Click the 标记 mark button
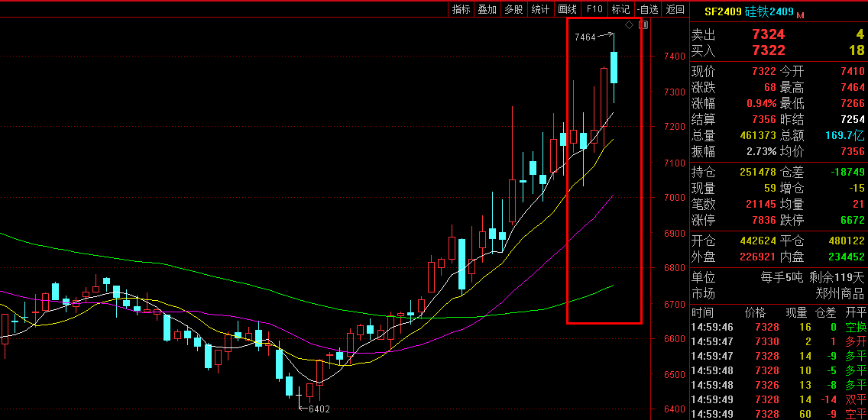 [620, 9]
